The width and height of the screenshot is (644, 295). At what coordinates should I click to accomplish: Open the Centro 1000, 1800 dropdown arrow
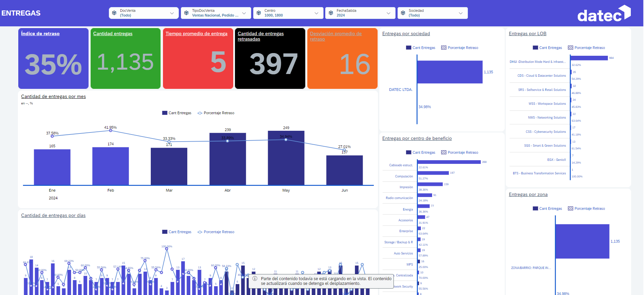(316, 13)
